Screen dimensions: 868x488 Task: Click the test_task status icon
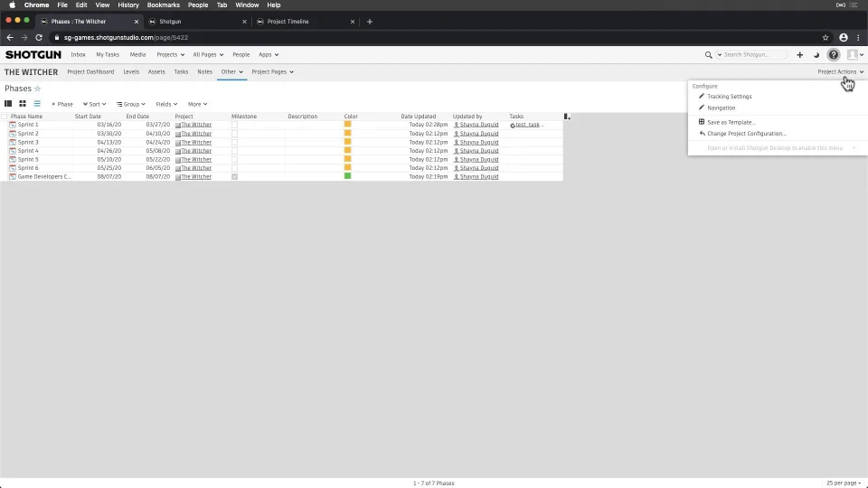pyautogui.click(x=513, y=125)
